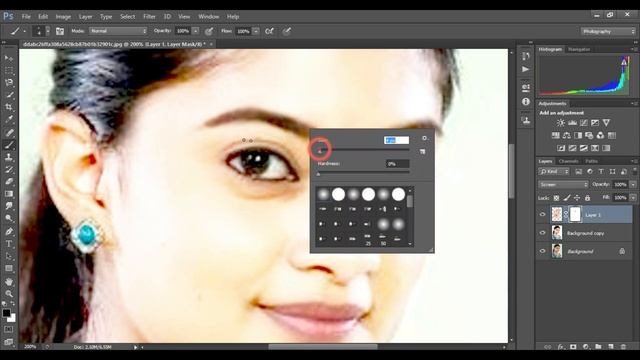Viewport: 640px width, 360px height.
Task: Toggle pressure for size button
Action: [287, 31]
